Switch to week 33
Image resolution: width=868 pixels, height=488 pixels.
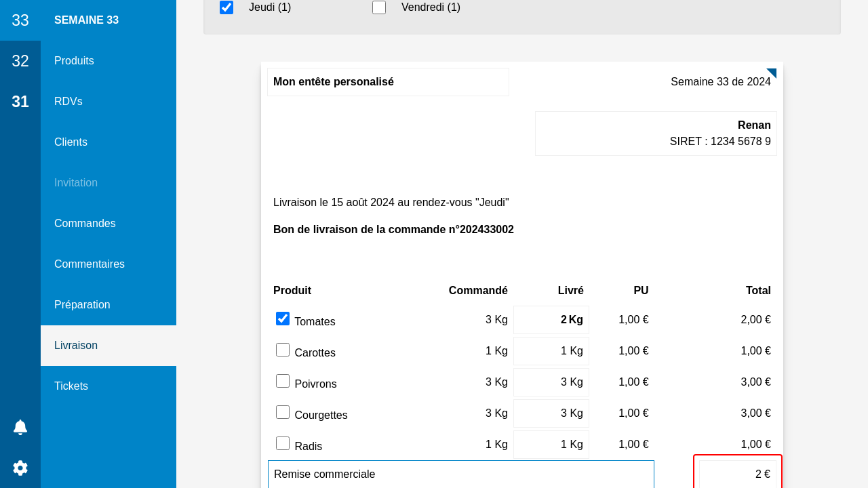click(20, 20)
